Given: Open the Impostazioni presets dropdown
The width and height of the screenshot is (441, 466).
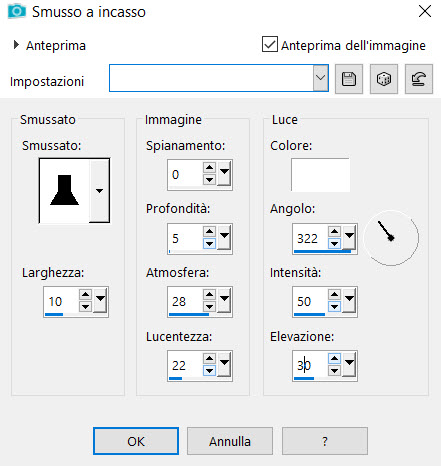Looking at the screenshot, I should pyautogui.click(x=320, y=78).
